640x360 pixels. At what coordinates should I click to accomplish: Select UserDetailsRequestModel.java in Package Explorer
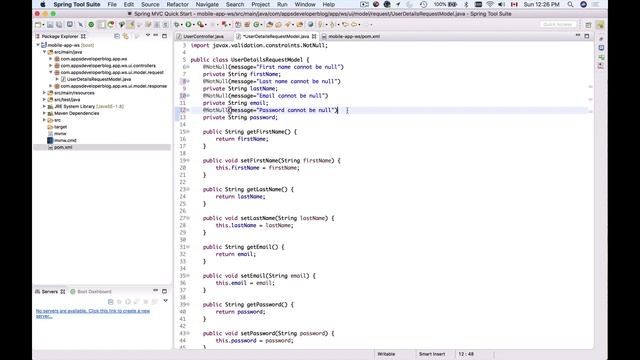98,79
